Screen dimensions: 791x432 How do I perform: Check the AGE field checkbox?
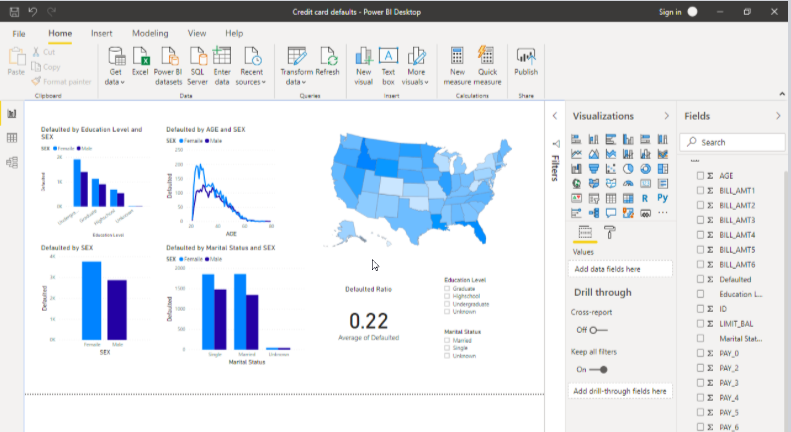(700, 176)
